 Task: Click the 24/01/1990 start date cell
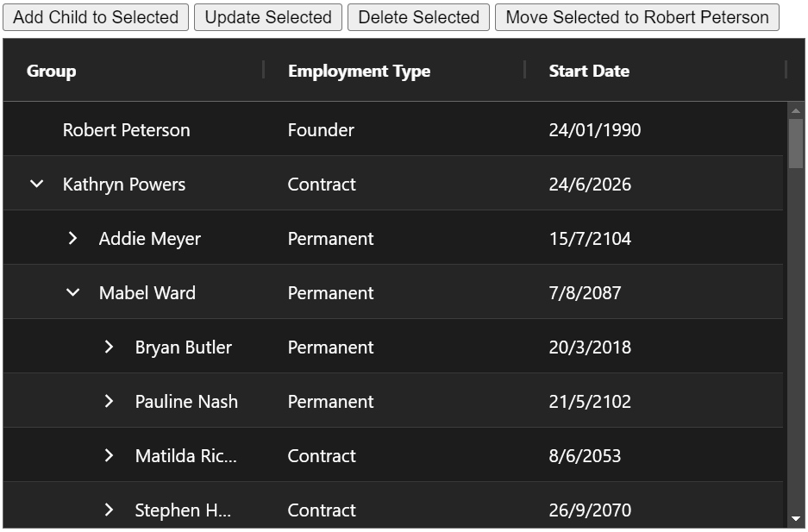tap(594, 130)
